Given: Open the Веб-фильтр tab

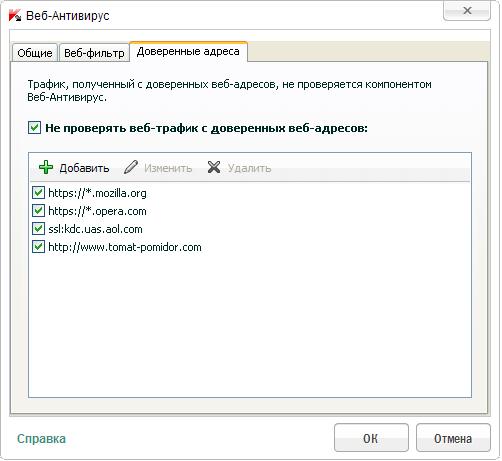Looking at the screenshot, I should [94, 53].
